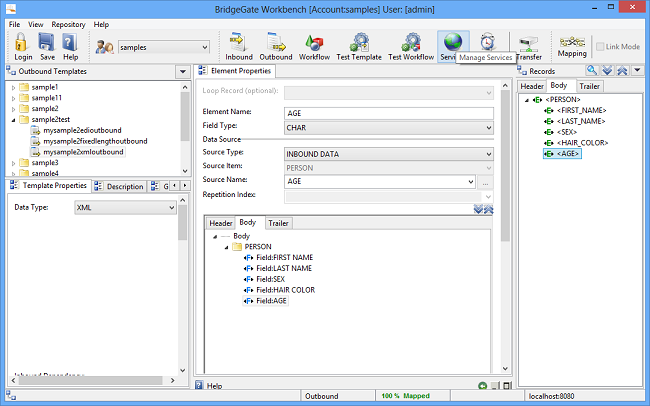
Task: Click the Element Properties vertical scrollbar
Action: pyautogui.click(x=504, y=166)
